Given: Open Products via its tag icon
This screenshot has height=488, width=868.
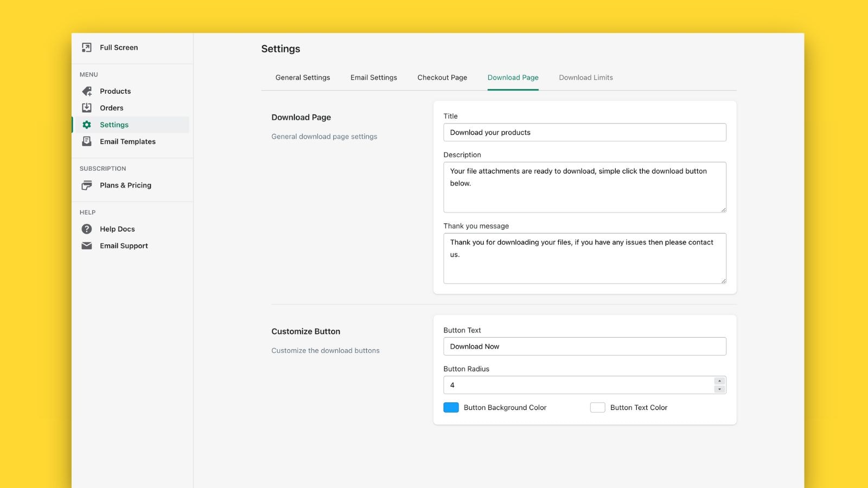Looking at the screenshot, I should tap(87, 91).
